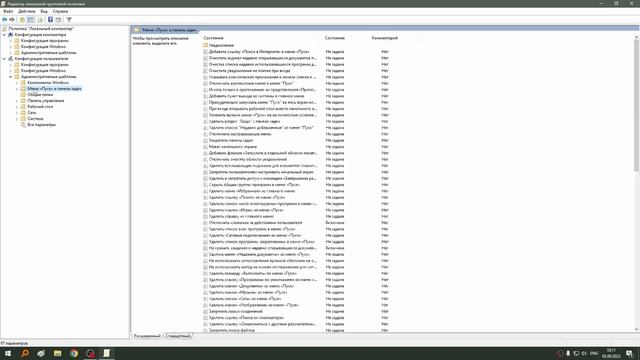Viewport: 640px width, 360px height.
Task: Select policy «Удалить значок Документы»
Action: (x=251, y=286)
